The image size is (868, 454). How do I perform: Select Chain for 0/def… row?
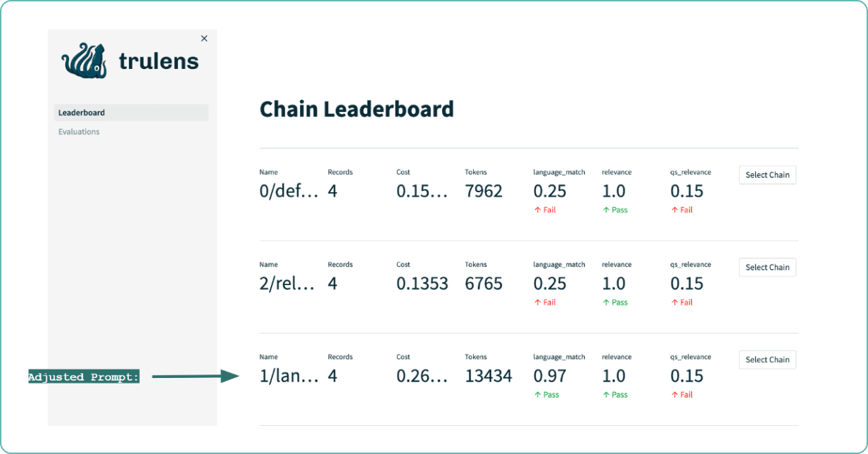(x=767, y=175)
